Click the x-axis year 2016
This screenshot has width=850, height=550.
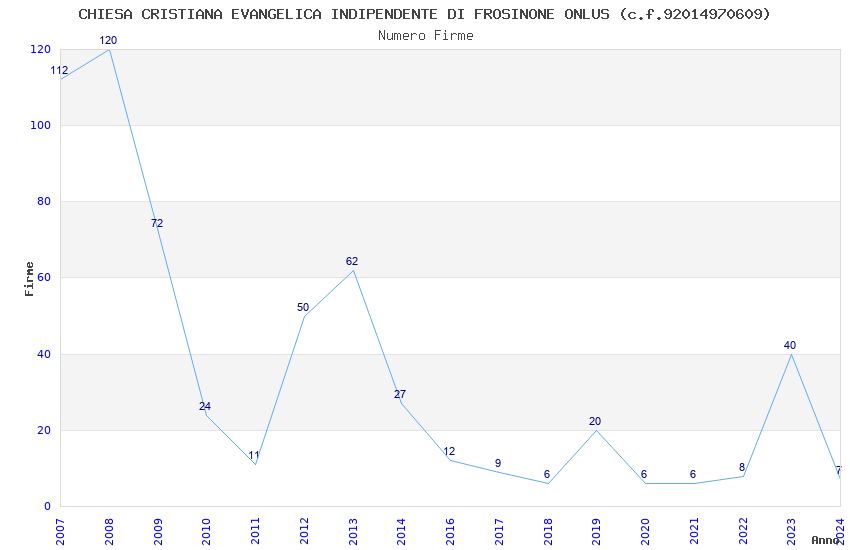tap(450, 532)
